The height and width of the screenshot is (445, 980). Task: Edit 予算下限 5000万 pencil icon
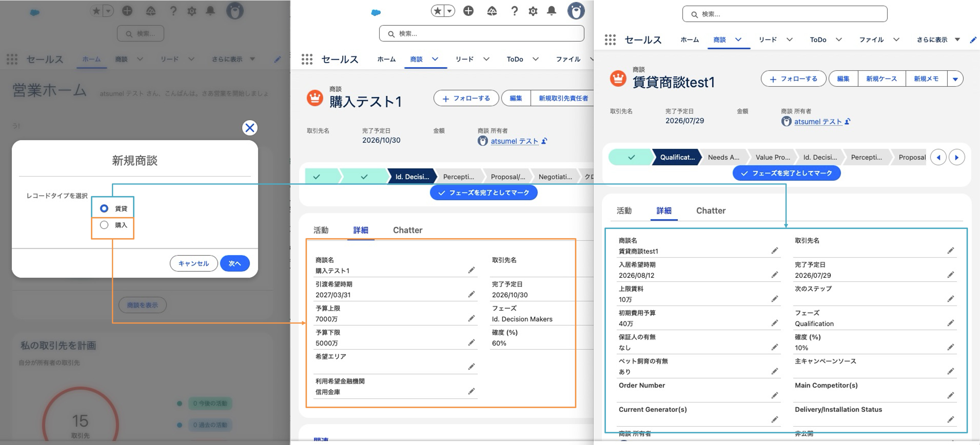tap(471, 343)
